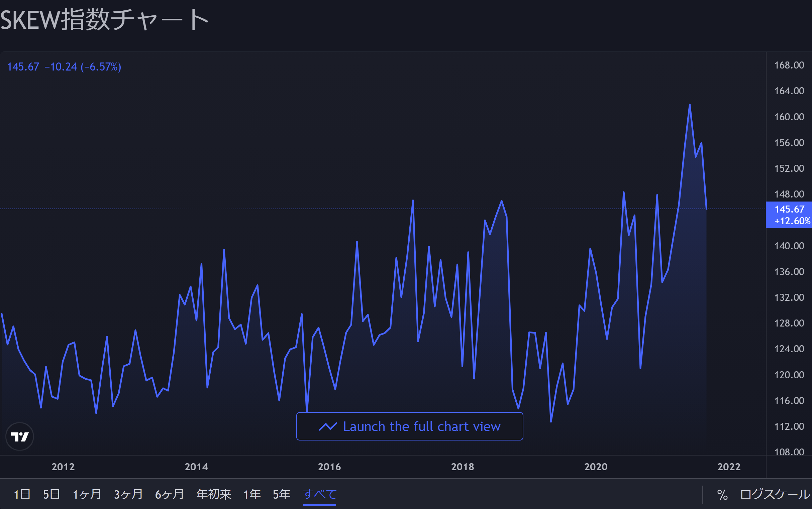Image resolution: width=812 pixels, height=509 pixels.
Task: Click the 145.67 current price label
Action: [x=789, y=210]
